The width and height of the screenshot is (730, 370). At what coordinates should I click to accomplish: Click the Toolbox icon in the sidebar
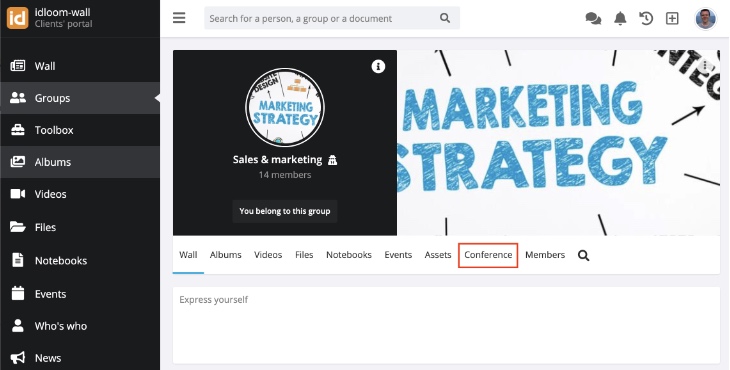(x=18, y=130)
